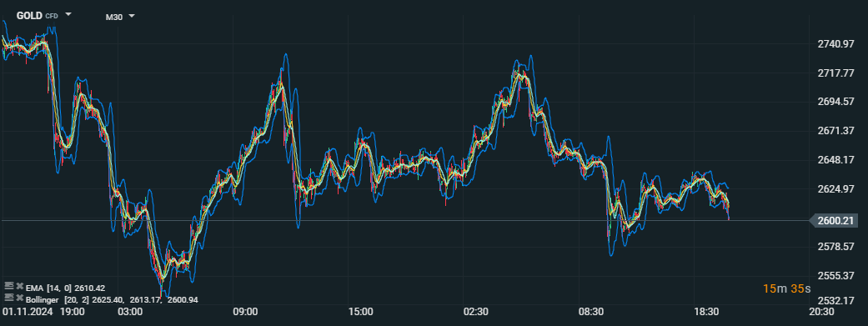Screen dimensions: 868x326
Task: Select the 15:00 time axis marker
Action: click(x=360, y=312)
